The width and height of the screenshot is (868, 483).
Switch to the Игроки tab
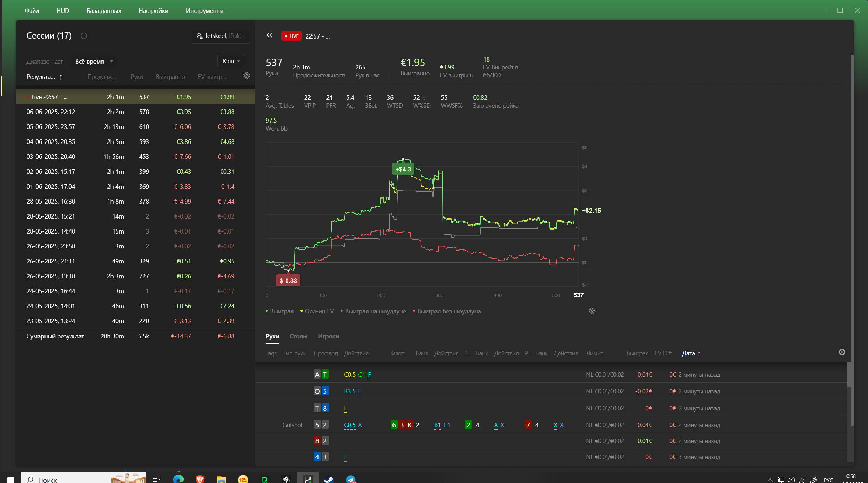point(328,336)
